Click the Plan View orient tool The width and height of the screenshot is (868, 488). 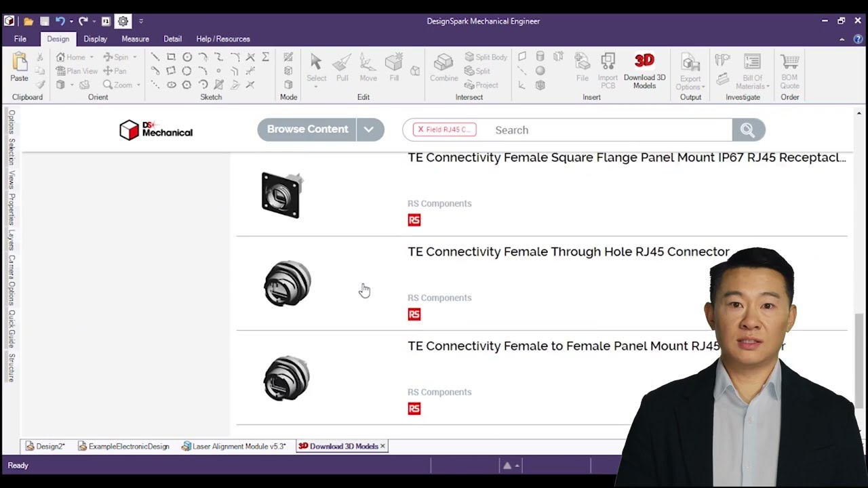pos(77,70)
